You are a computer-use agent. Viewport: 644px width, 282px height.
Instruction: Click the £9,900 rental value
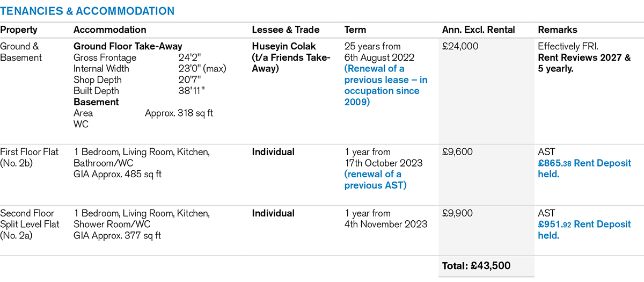point(457,213)
